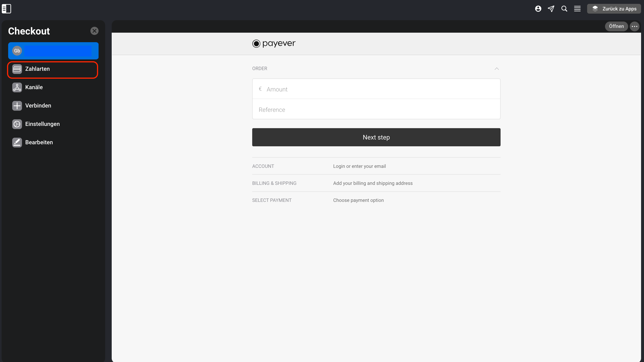Click the Zahlarten credit card icon
The width and height of the screenshot is (644, 362).
pyautogui.click(x=17, y=69)
